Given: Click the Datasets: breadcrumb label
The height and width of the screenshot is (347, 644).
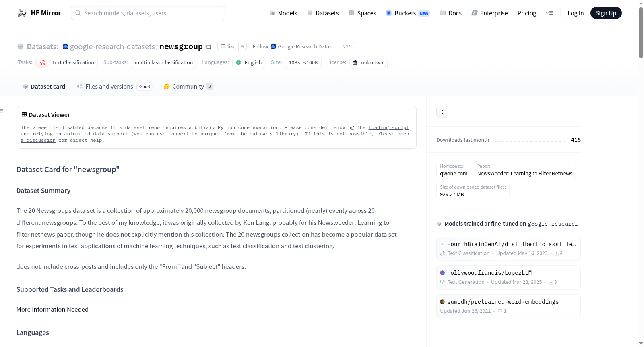Looking at the screenshot, I should 43,47.
